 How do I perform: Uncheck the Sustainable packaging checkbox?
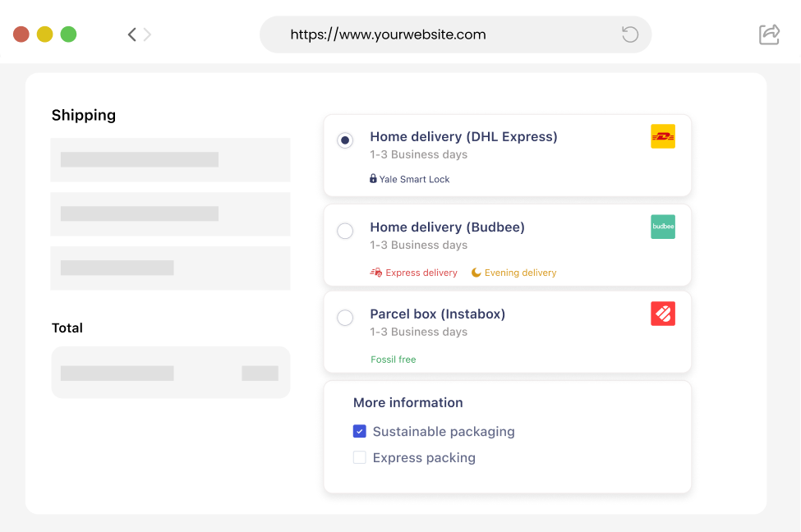click(359, 431)
